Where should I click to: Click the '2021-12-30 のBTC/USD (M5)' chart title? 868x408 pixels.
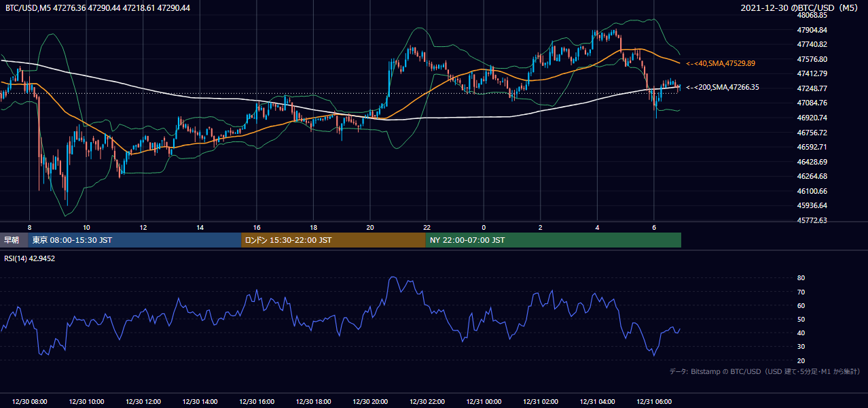point(800,8)
